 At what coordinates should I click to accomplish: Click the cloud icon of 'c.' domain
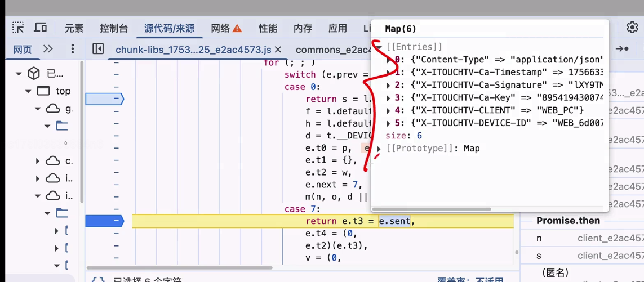[x=53, y=162]
